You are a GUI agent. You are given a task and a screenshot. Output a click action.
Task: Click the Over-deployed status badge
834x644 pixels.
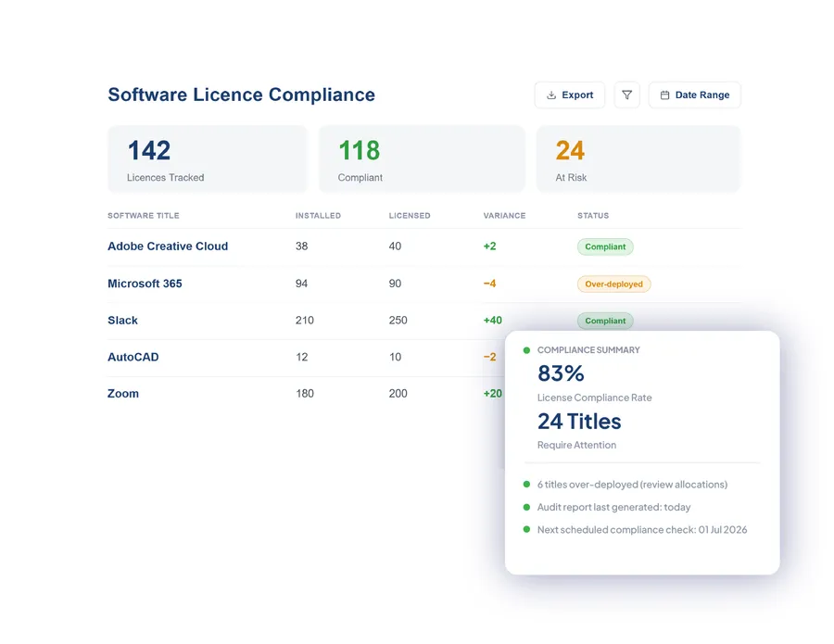(x=613, y=284)
